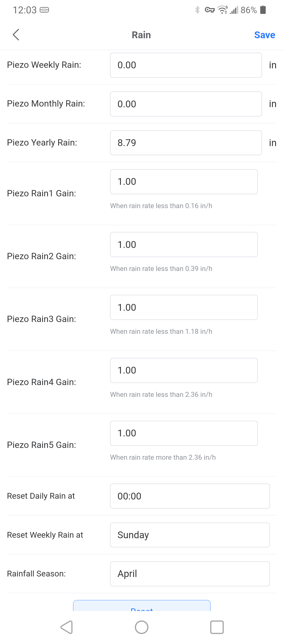The image size is (283, 644).
Task: Open the Reset Daily Rain time picker
Action: (x=190, y=496)
